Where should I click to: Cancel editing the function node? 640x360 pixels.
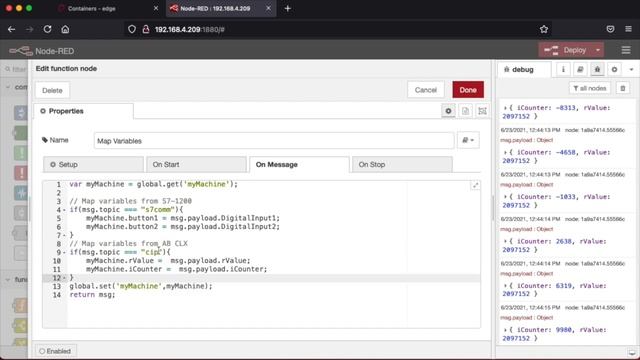[426, 90]
